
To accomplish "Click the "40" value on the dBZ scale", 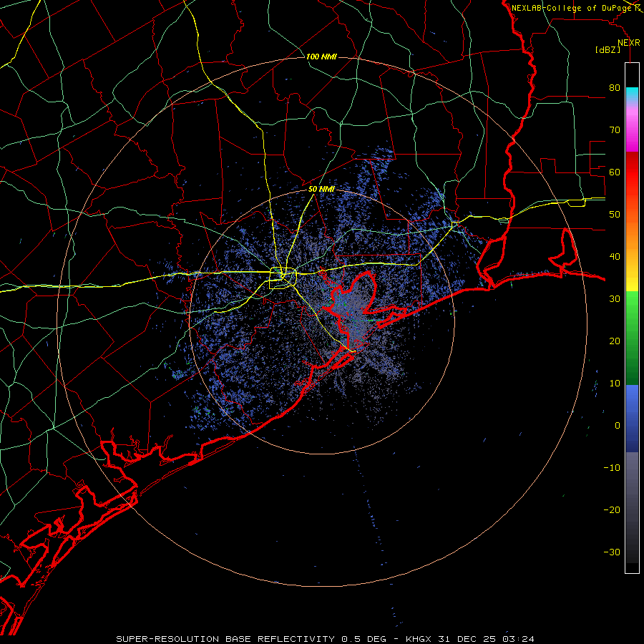I will tap(615, 257).
